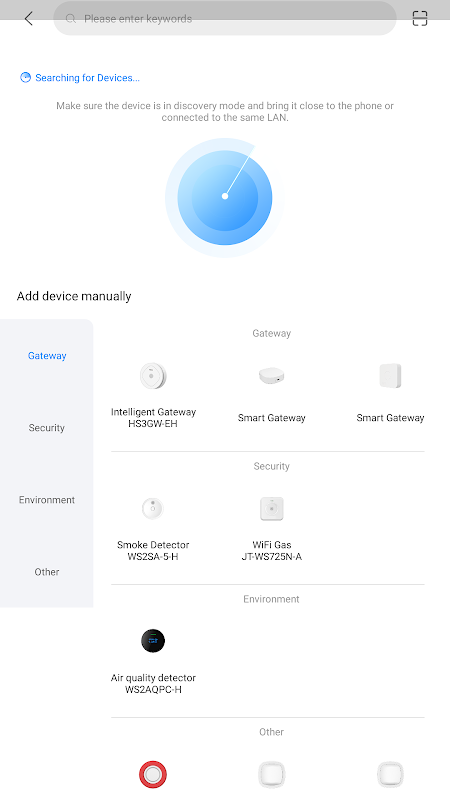Click the Add device manually heading
Image resolution: width=450 pixels, height=800 pixels.
tap(74, 296)
